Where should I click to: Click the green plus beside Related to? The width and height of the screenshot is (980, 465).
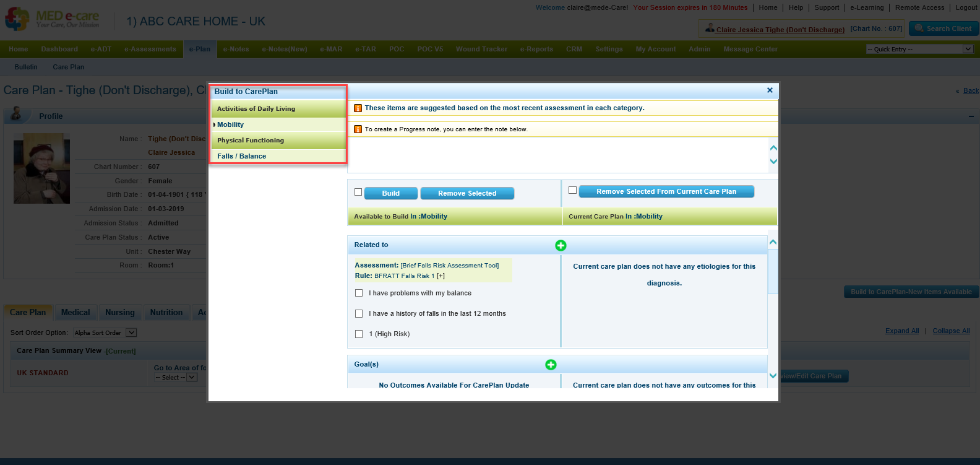click(x=561, y=246)
